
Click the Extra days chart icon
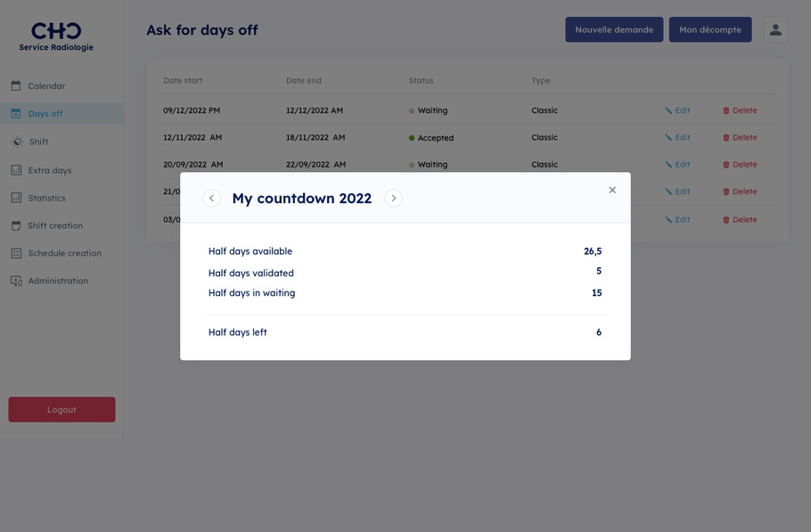point(16,170)
